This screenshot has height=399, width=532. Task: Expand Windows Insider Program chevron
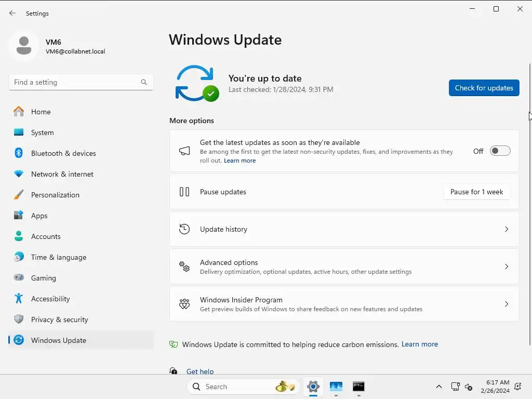(506, 303)
